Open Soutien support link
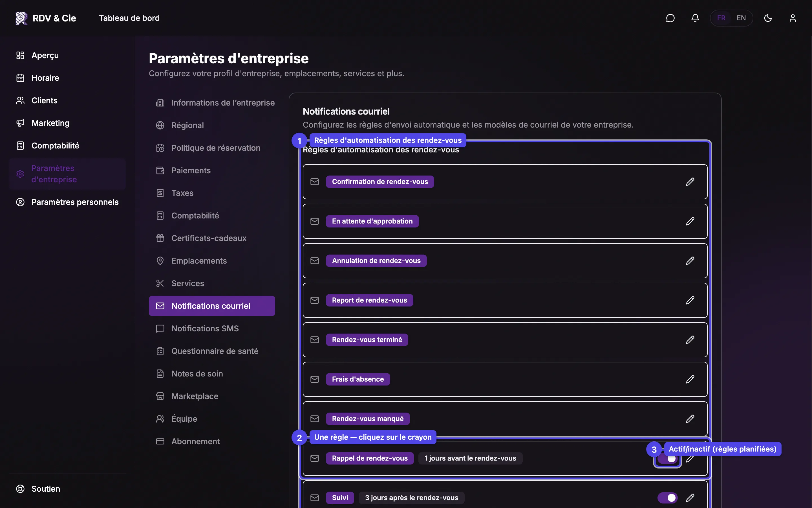The height and width of the screenshot is (508, 812). click(x=67, y=489)
